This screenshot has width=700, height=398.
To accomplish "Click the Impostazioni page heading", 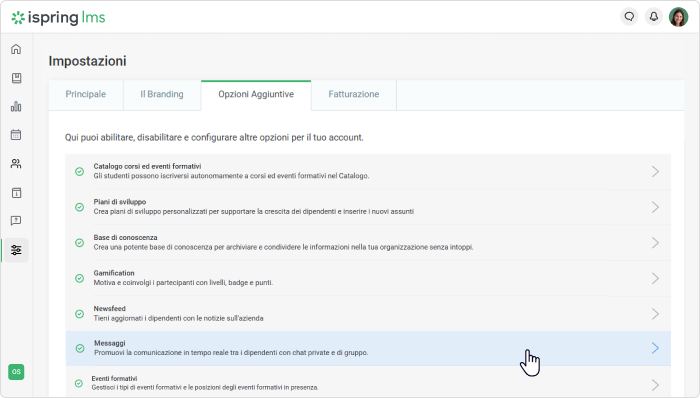I will pyautogui.click(x=88, y=61).
